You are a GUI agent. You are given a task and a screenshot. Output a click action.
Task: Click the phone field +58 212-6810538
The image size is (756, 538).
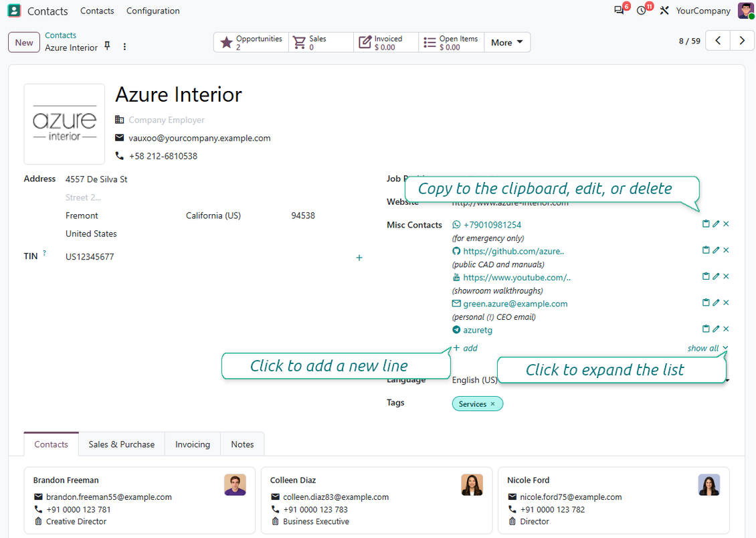pos(163,156)
